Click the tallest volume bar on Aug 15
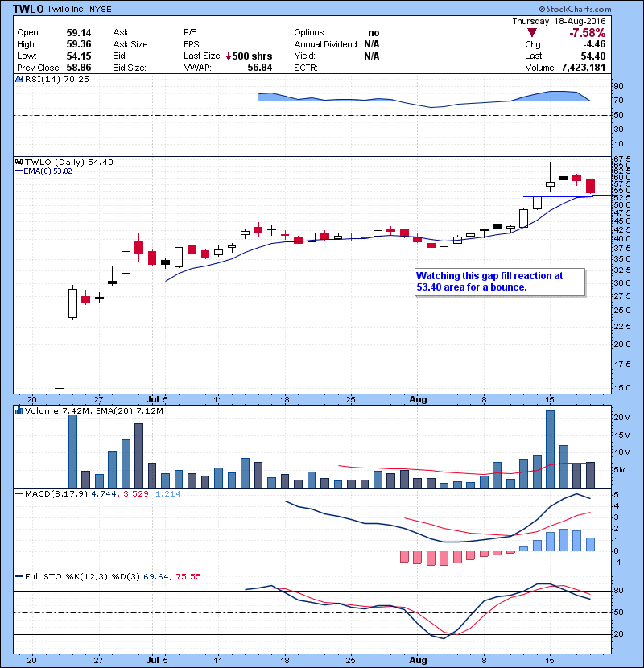Screen dimensions: 644x668 pos(551,449)
